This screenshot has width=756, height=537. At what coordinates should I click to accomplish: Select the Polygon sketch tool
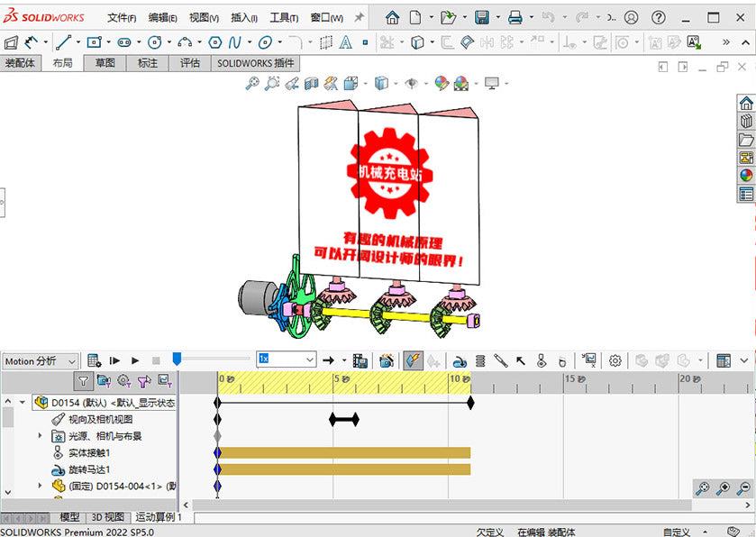click(215, 42)
